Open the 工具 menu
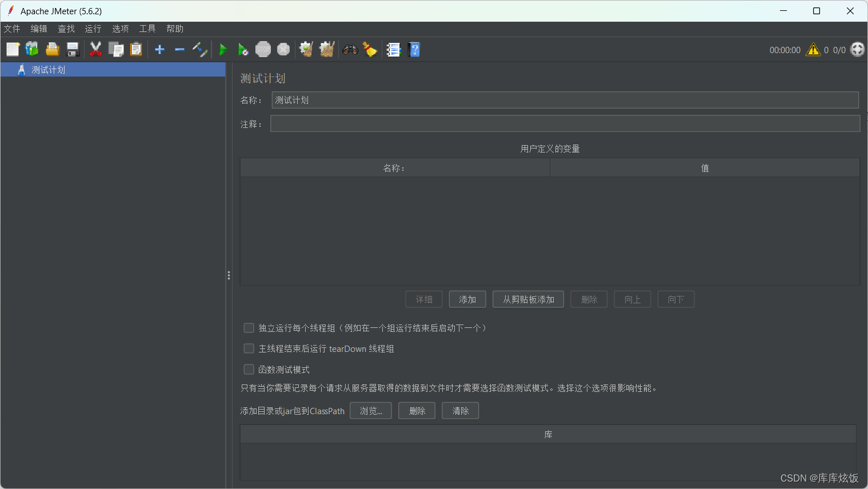Viewport: 868px width, 489px height. (147, 28)
